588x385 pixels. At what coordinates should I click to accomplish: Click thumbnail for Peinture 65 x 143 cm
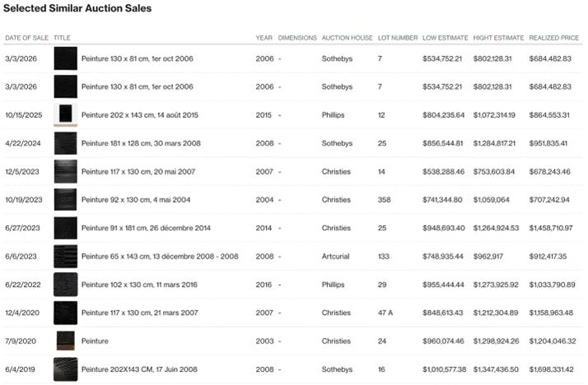[x=65, y=256]
